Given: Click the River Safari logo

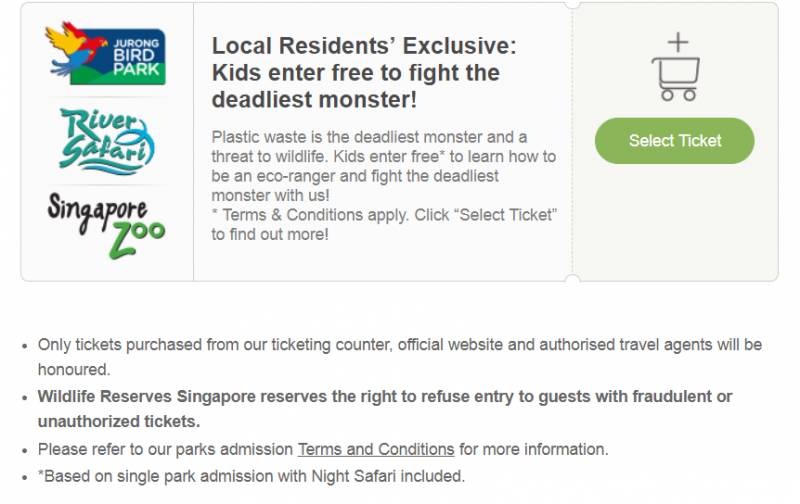Looking at the screenshot, I should [106, 139].
